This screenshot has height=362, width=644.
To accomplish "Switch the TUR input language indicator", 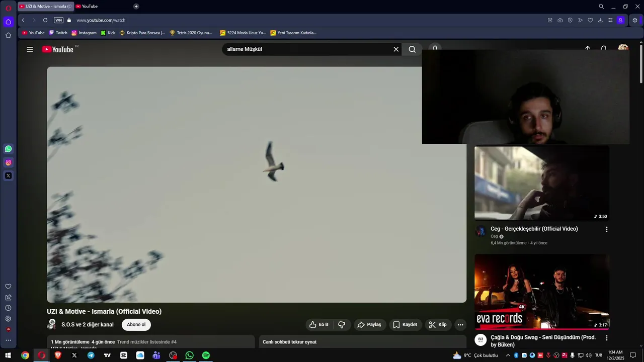I will coord(599,355).
